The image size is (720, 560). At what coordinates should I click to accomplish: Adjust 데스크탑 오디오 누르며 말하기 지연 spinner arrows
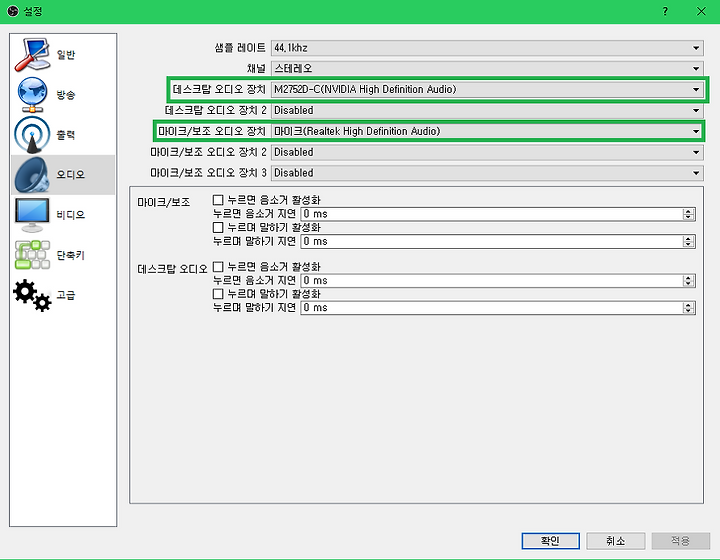pyautogui.click(x=688, y=308)
